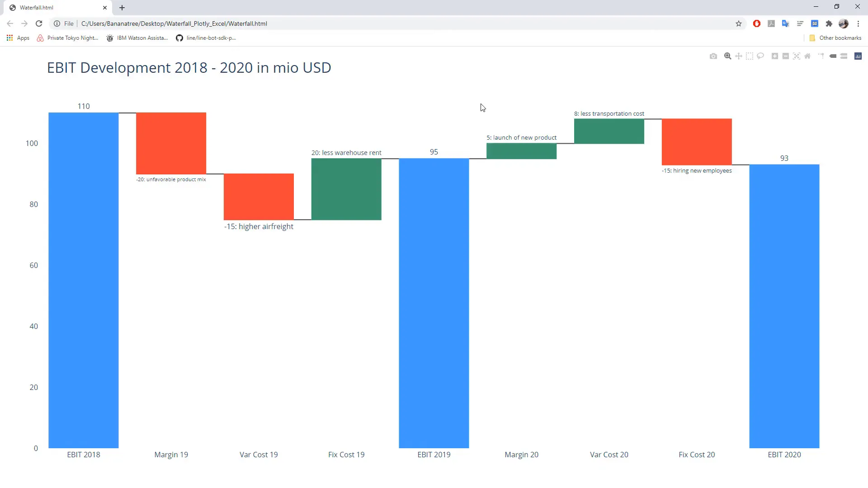The image size is (868, 488).
Task: Enable Box Select mode
Action: pyautogui.click(x=750, y=56)
